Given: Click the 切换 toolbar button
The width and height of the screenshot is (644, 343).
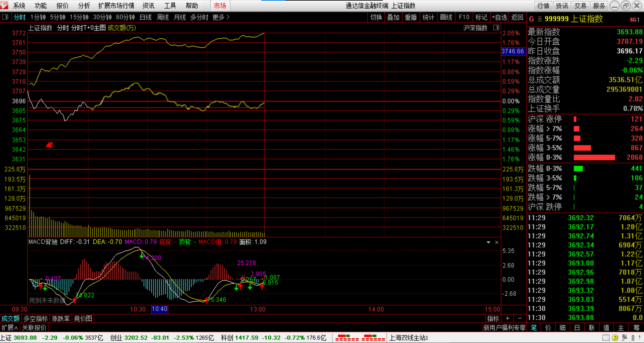Looking at the screenshot, I should pos(376,17).
